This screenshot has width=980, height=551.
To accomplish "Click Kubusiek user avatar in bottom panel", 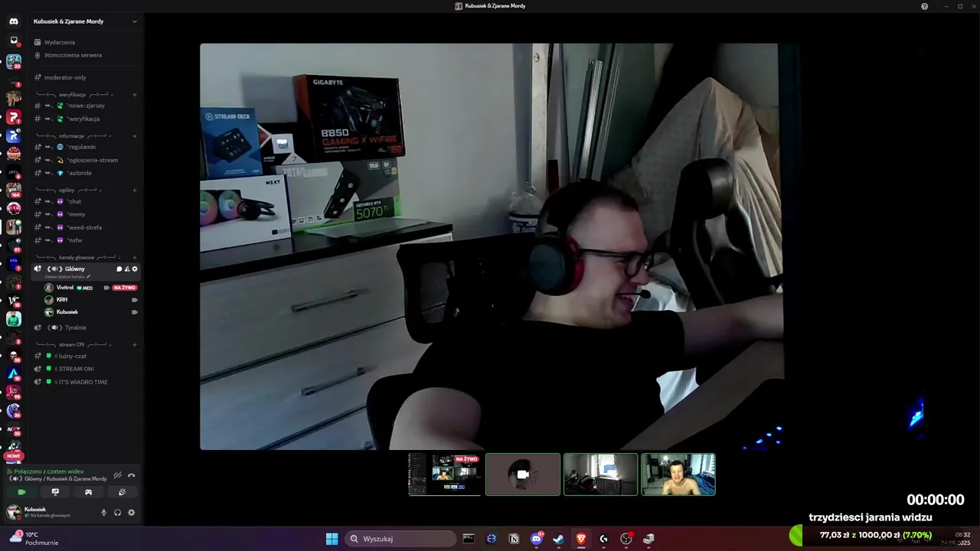I will pos(14,512).
